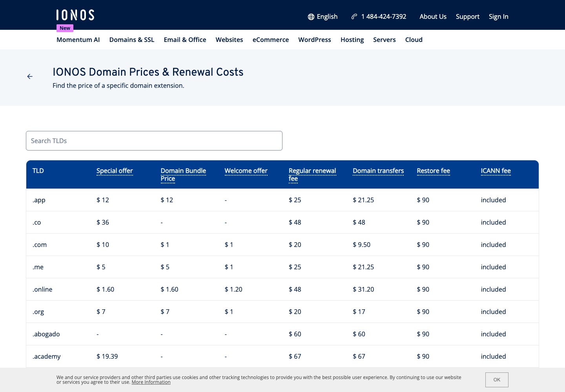Click the $ 9.50 .com transfer price
This screenshot has width=565, height=392.
click(x=361, y=245)
